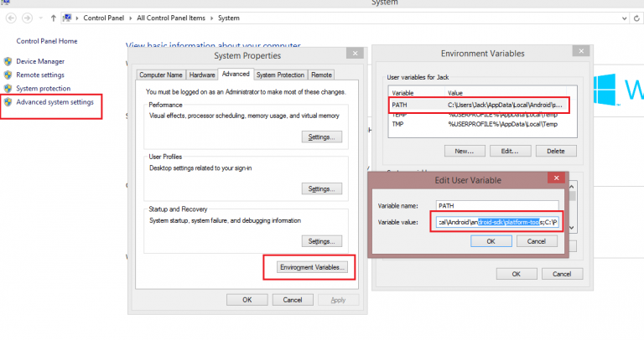Open the Control Panel Home link

(x=47, y=41)
